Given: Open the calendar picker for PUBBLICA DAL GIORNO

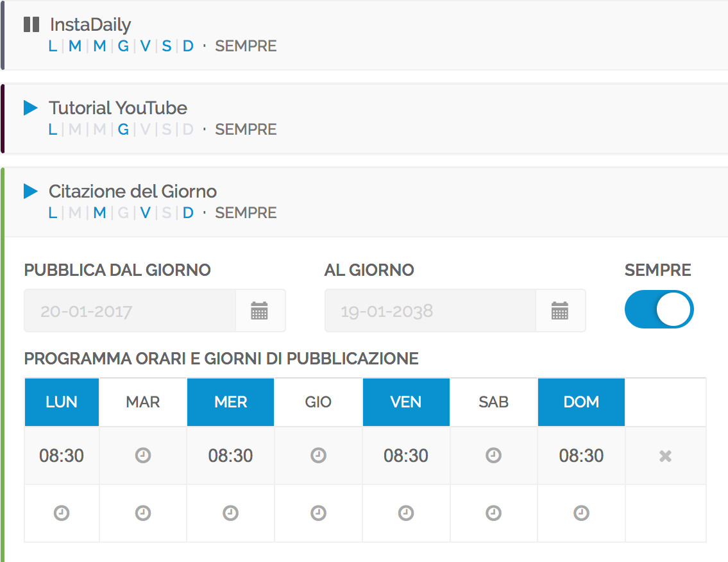Looking at the screenshot, I should 260,310.
